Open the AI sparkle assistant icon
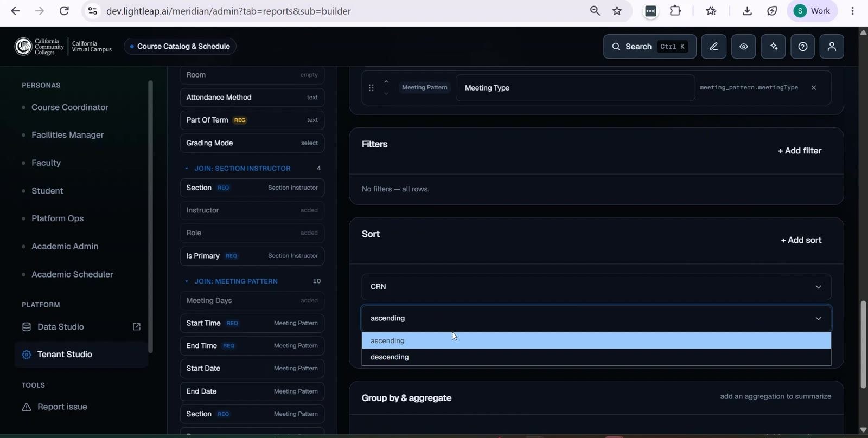Viewport: 868px width, 438px height. tap(774, 47)
